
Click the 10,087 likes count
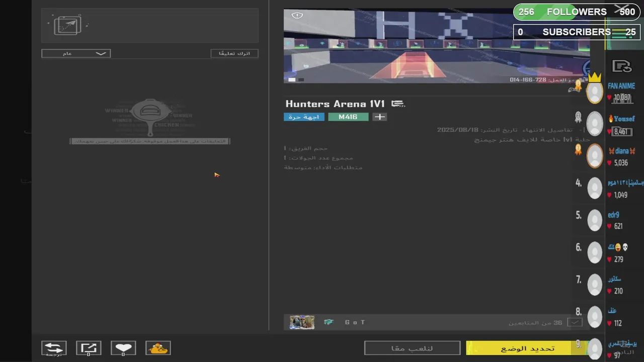[x=622, y=98]
